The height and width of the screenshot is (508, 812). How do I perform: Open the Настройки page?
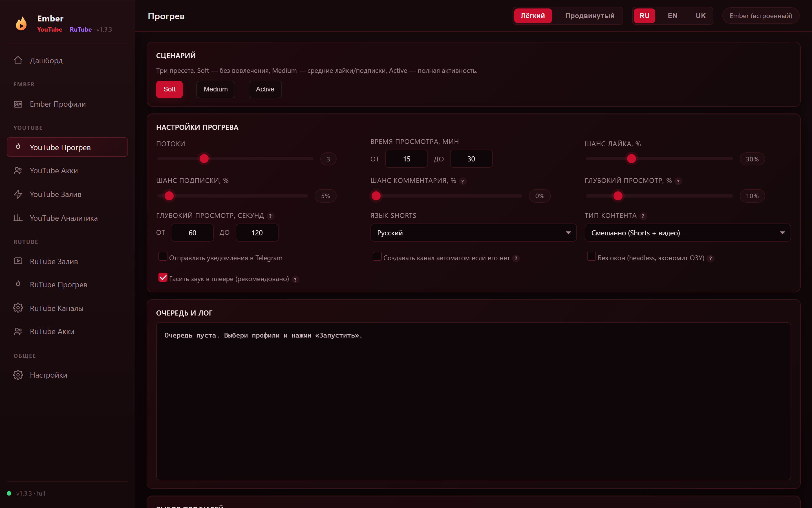click(x=67, y=375)
